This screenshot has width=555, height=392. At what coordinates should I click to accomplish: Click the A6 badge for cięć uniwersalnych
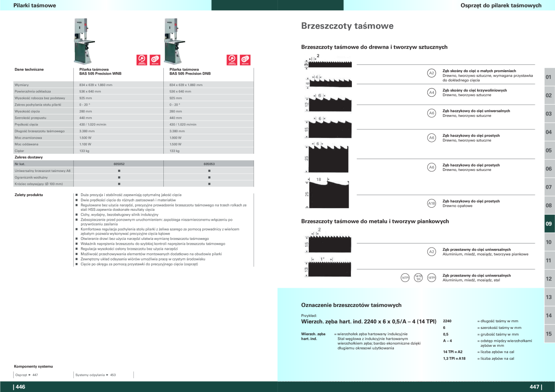(x=432, y=113)
